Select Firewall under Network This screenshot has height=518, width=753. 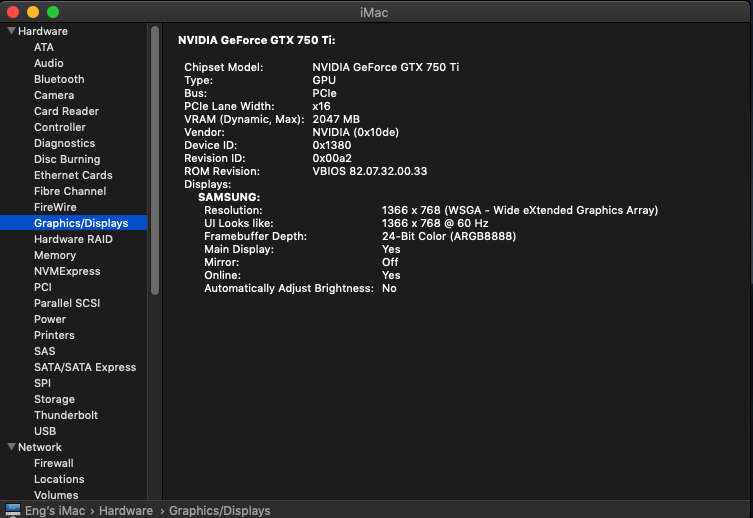tap(54, 463)
